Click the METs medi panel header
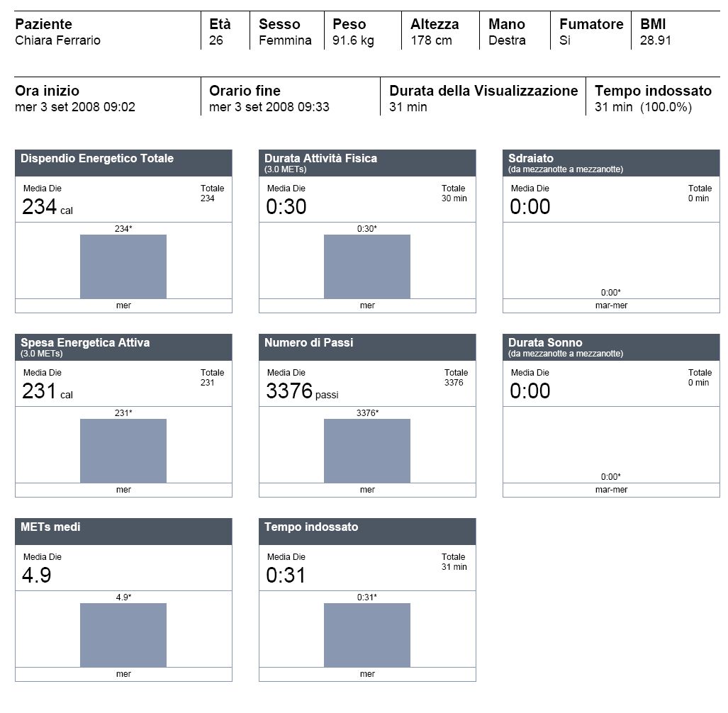This screenshot has width=728, height=713. [x=123, y=532]
